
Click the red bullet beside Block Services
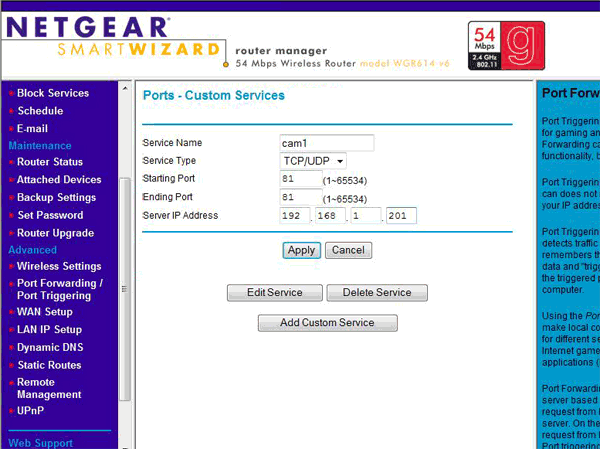[x=11, y=93]
